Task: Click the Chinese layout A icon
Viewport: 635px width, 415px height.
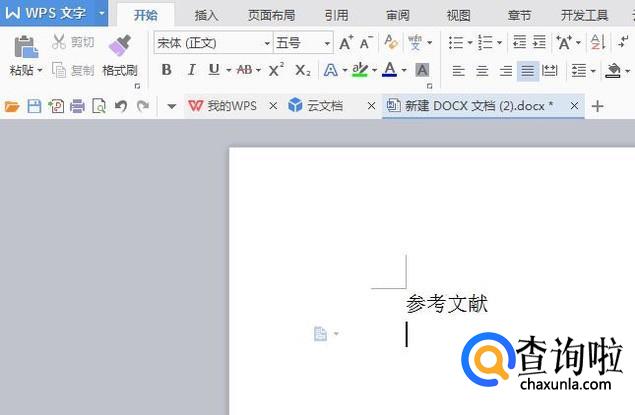Action: tap(564, 42)
